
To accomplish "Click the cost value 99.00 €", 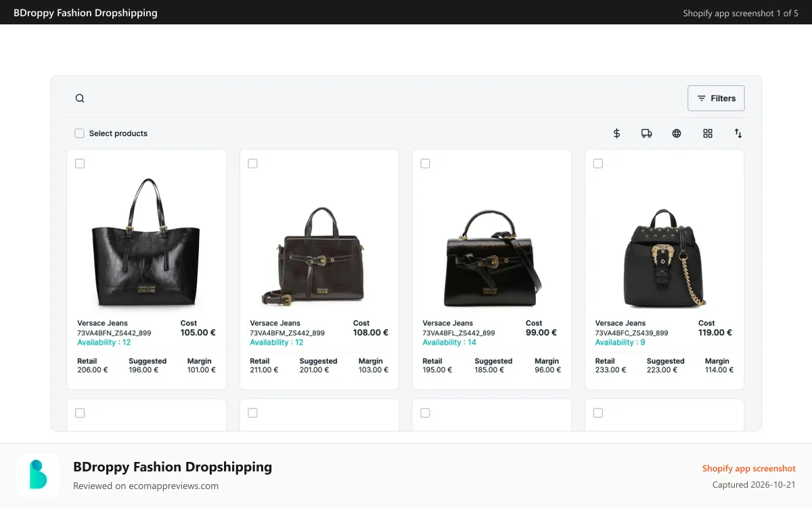I will tap(541, 333).
